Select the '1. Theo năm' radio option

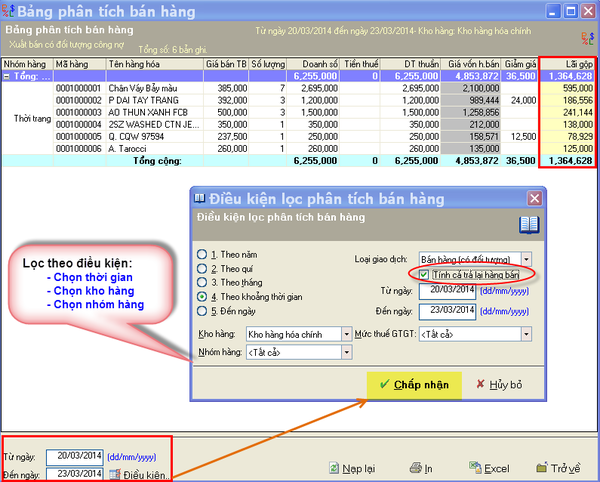tap(203, 254)
